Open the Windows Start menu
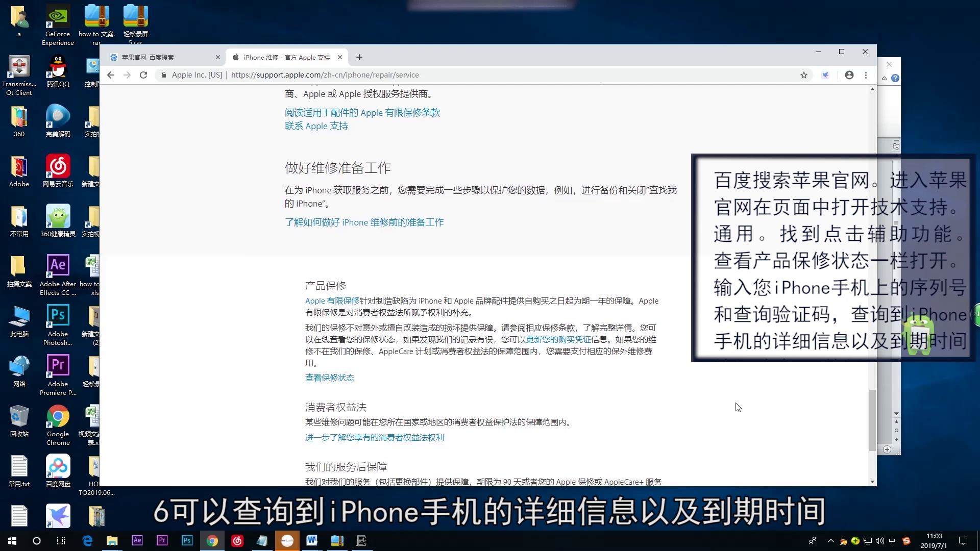Image resolution: width=980 pixels, height=551 pixels. 12,541
